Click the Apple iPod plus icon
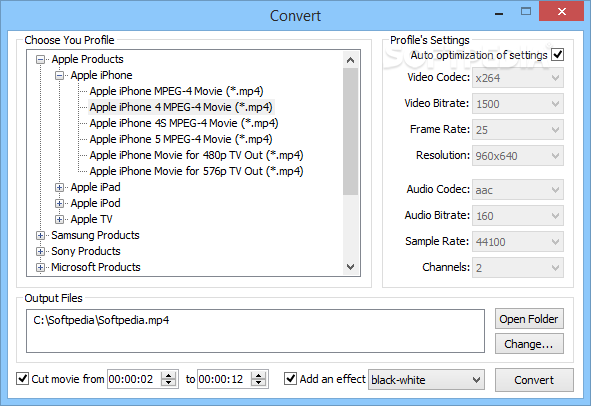This screenshot has height=406, width=591. click(x=59, y=204)
